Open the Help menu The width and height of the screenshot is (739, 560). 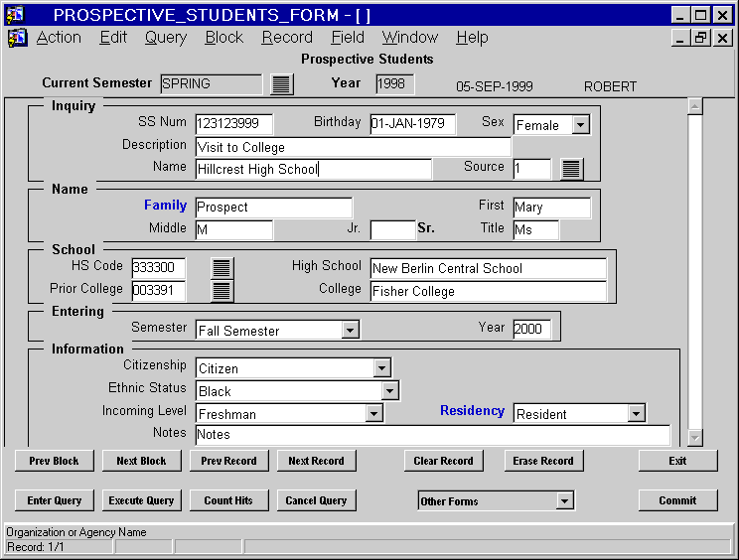(x=472, y=37)
